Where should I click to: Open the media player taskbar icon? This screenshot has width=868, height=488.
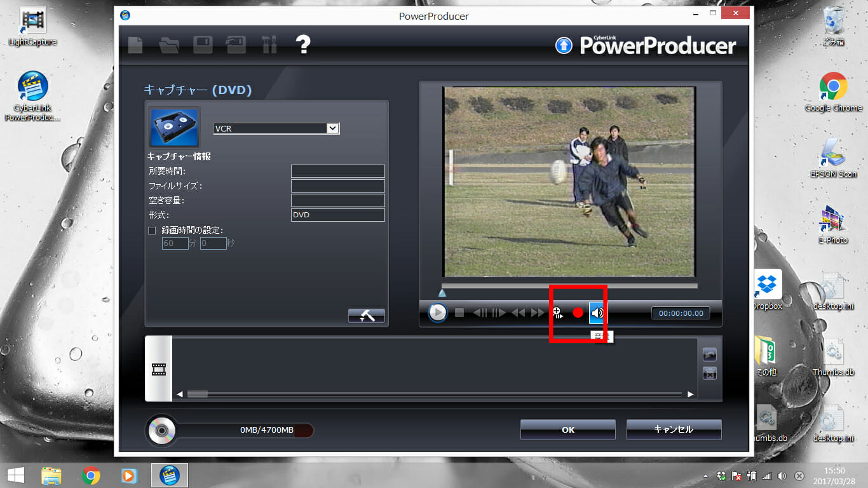(x=129, y=475)
